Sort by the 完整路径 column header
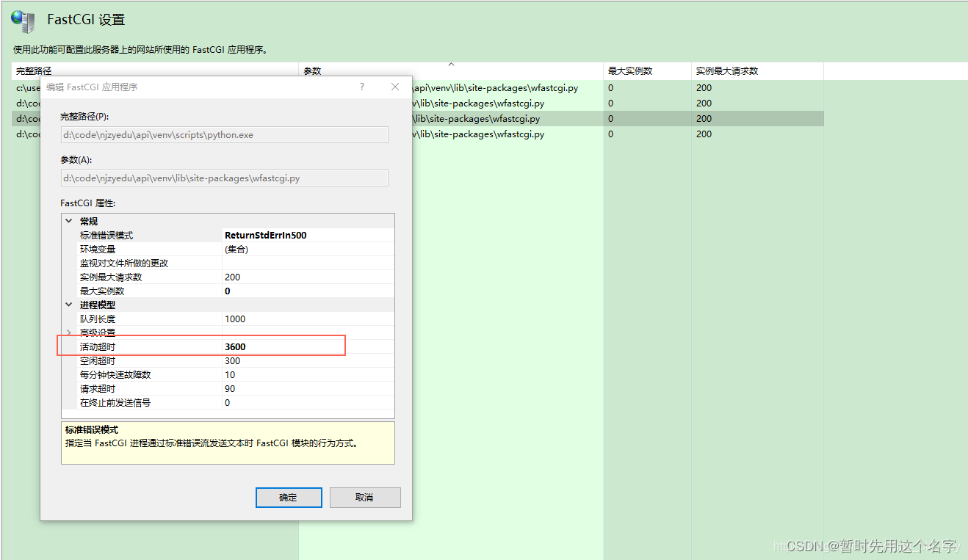The height and width of the screenshot is (560, 968). [155, 71]
